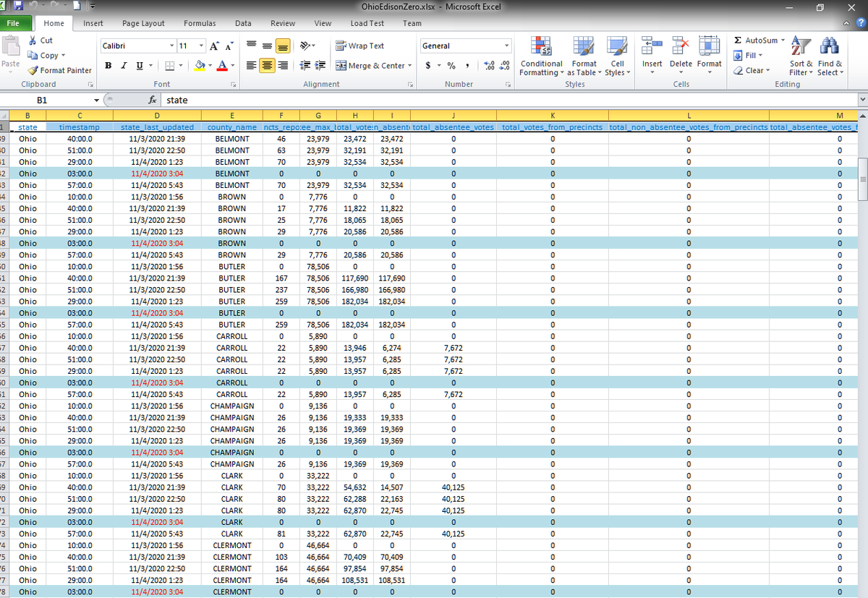868x598 pixels.
Task: Click the Orientation text-angle icon
Action: pos(305,46)
